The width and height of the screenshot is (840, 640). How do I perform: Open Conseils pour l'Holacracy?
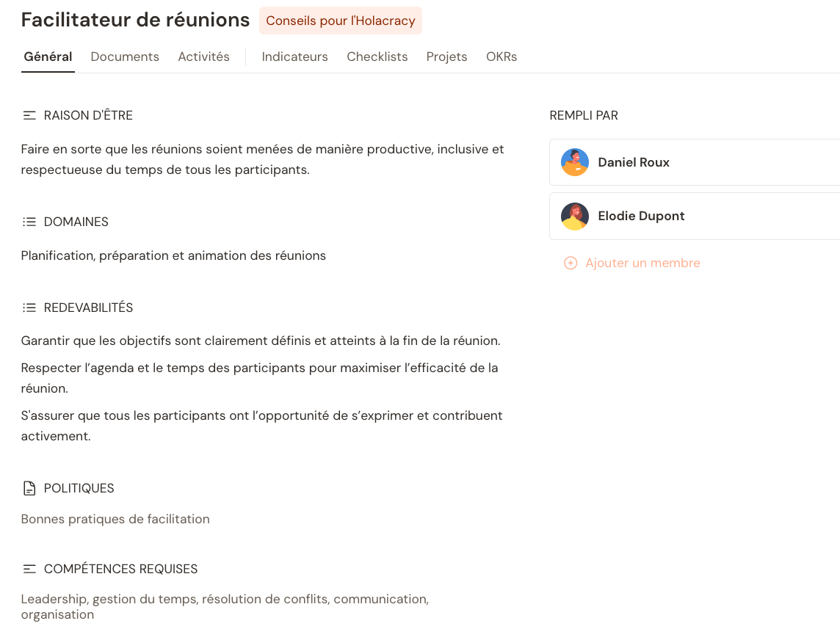click(340, 21)
